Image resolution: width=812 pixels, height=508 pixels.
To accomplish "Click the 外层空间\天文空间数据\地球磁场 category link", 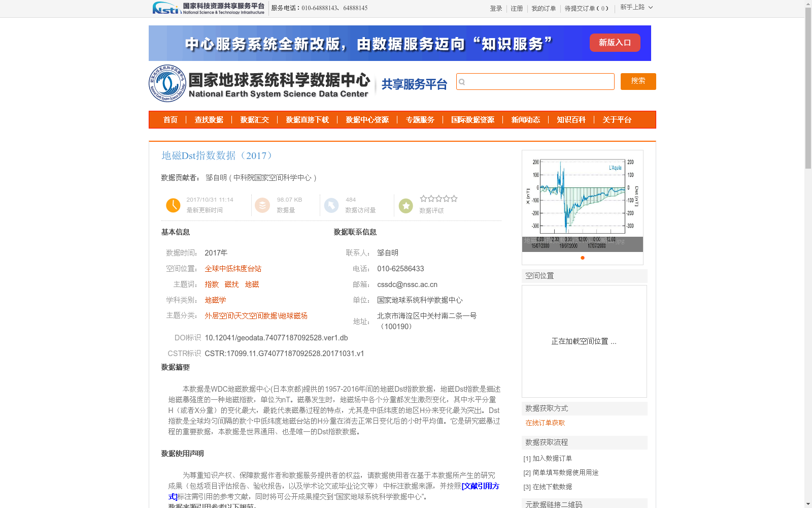I will click(x=256, y=316).
